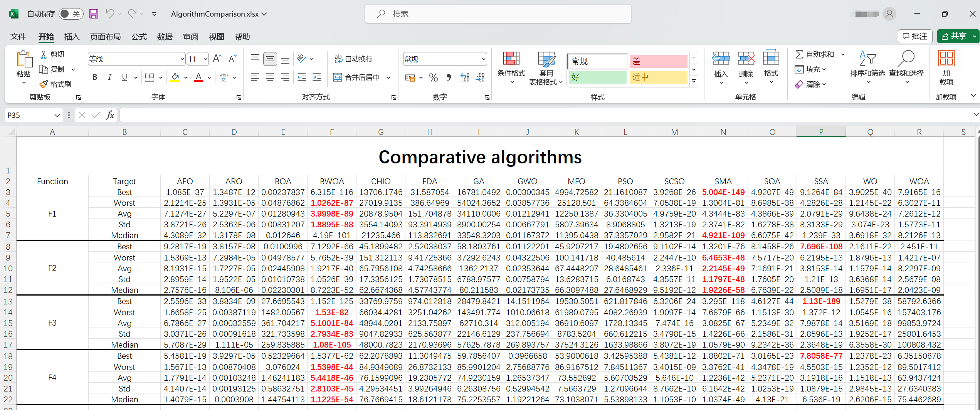Open Conditional Formatting (条件格式)

pyautogui.click(x=511, y=68)
